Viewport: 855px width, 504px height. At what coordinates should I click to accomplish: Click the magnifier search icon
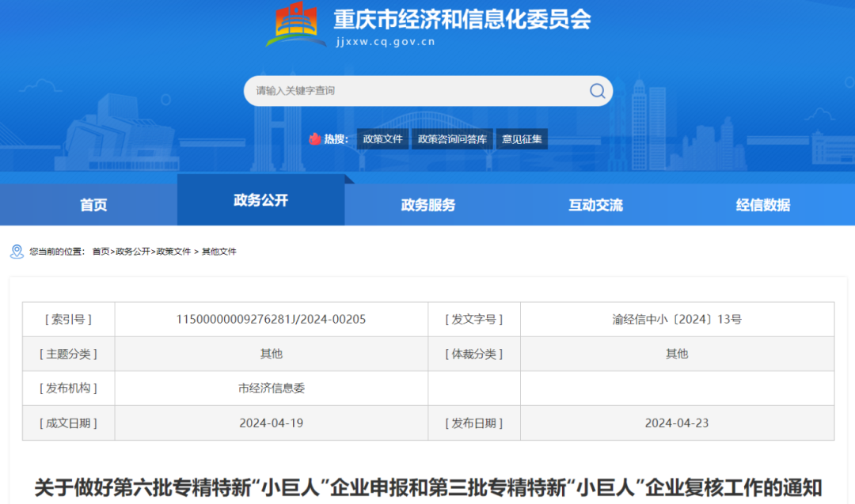click(x=597, y=91)
